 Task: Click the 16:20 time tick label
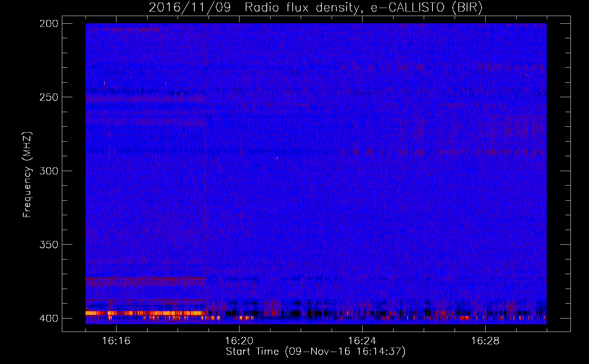pyautogui.click(x=239, y=341)
